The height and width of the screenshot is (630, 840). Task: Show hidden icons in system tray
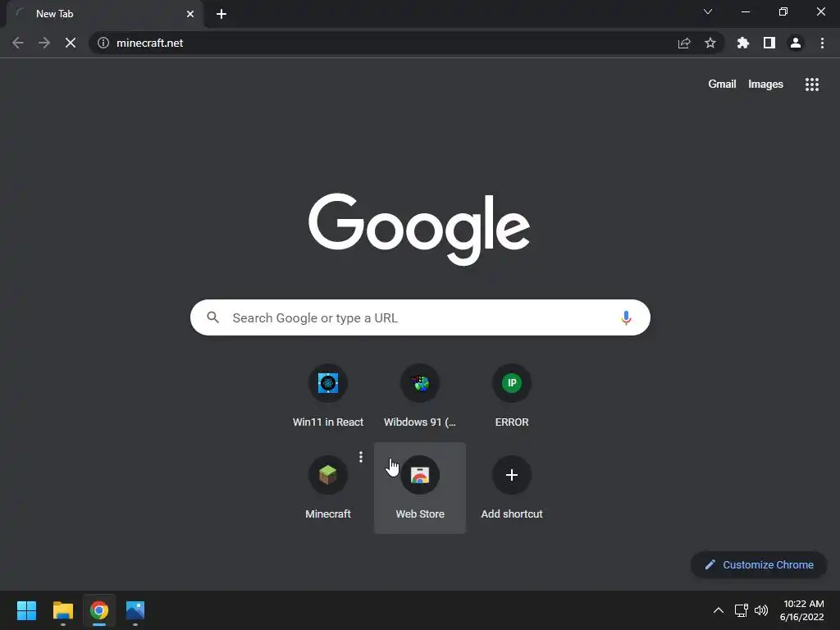pyautogui.click(x=719, y=610)
